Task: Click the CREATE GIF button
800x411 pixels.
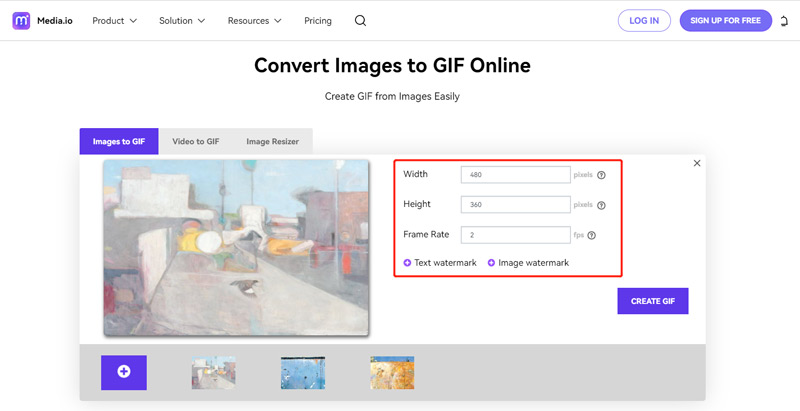Action: [653, 301]
